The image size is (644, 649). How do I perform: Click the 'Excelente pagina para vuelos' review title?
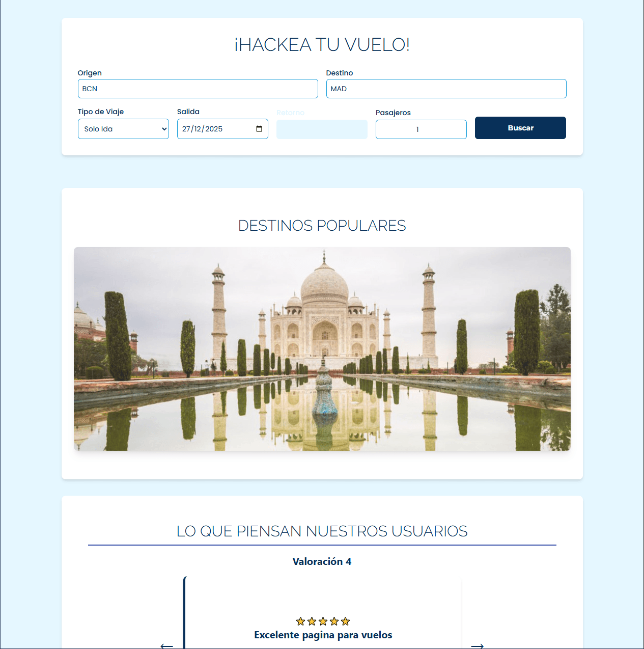click(x=323, y=635)
